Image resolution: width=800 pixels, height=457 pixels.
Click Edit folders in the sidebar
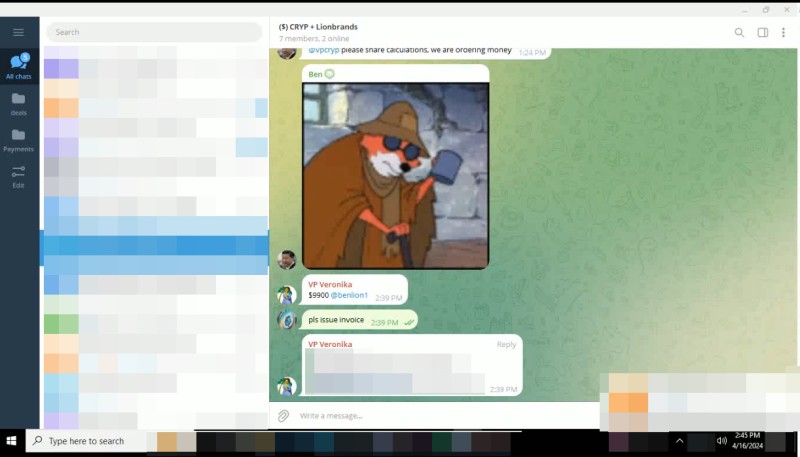pyautogui.click(x=19, y=177)
